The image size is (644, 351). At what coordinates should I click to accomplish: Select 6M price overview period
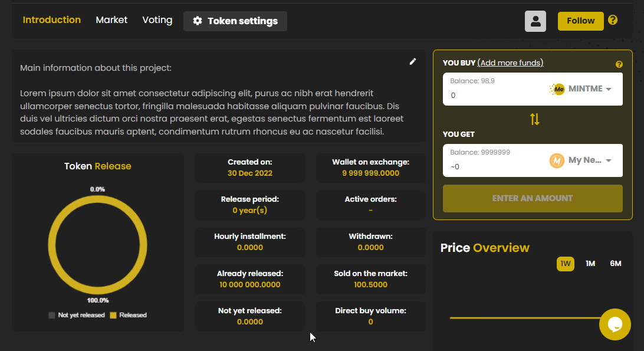click(x=615, y=264)
